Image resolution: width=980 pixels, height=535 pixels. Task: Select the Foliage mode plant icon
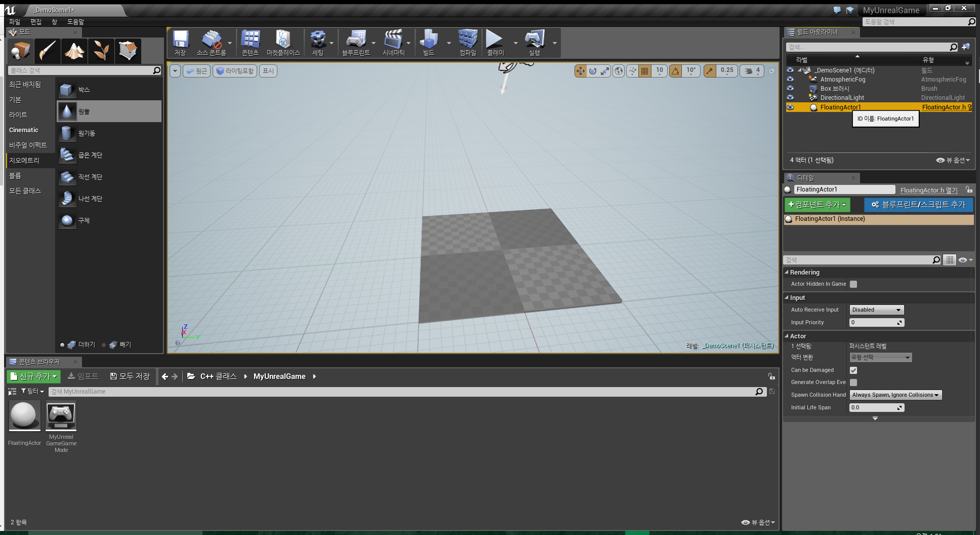coord(101,51)
